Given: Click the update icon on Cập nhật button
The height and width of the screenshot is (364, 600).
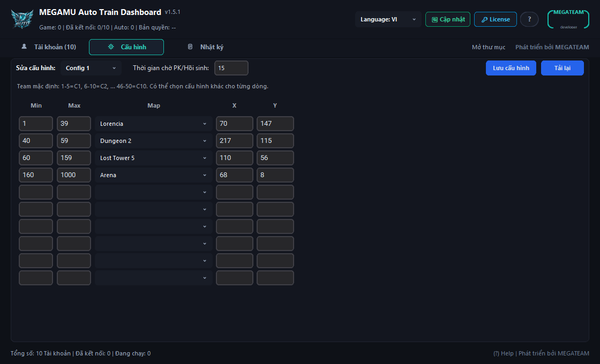Looking at the screenshot, I should point(434,19).
